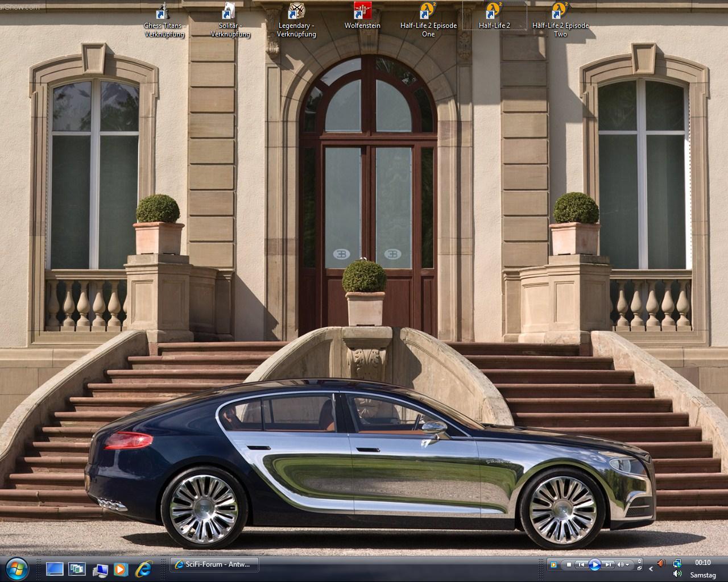Image resolution: width=728 pixels, height=582 pixels.
Task: Expand hidden system tray icons
Action: pyautogui.click(x=651, y=568)
